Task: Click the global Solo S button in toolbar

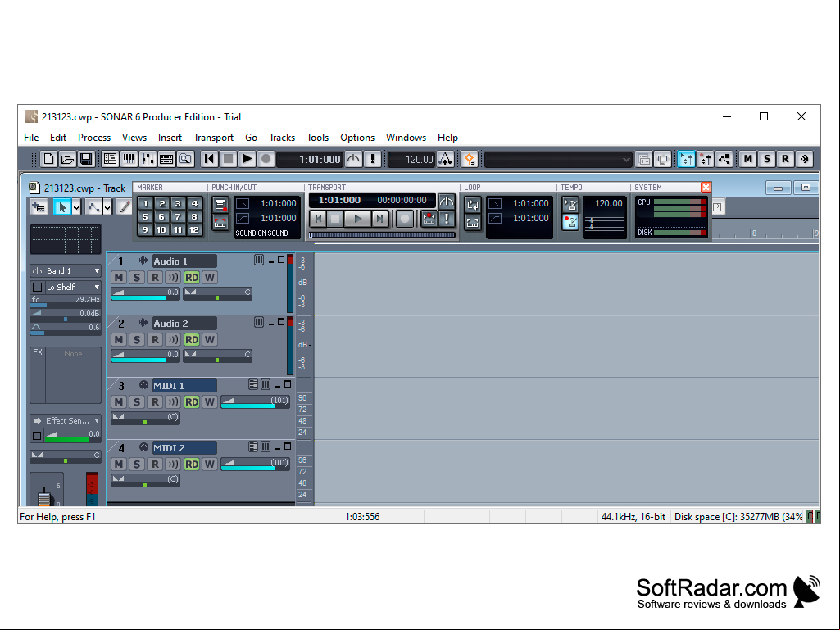Action: 766,159
